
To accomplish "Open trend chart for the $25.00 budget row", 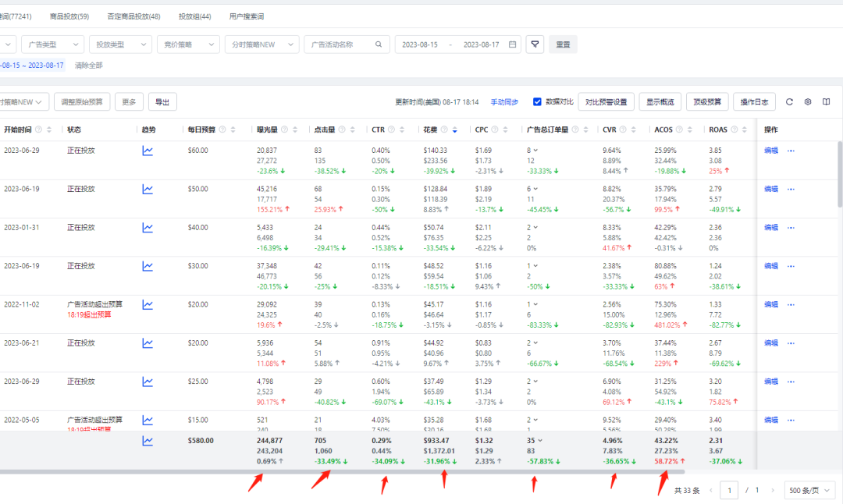I will pyautogui.click(x=148, y=382).
